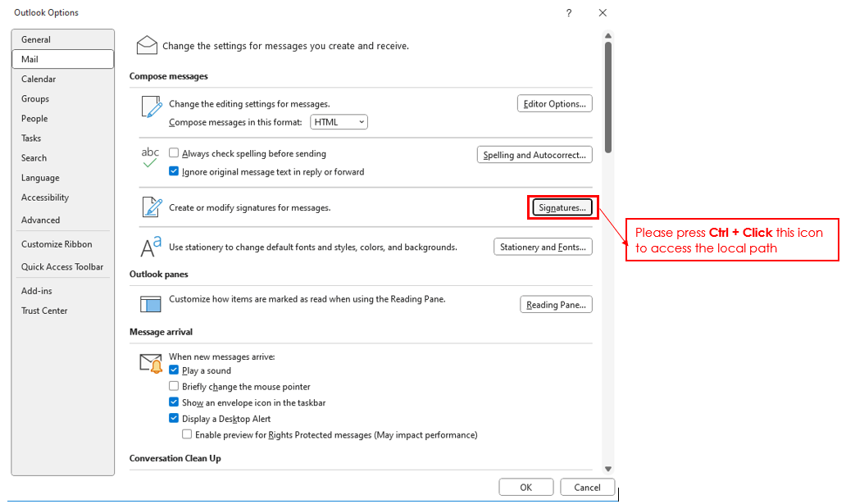Click the 'Create or modify signatures for messages' text
The height and width of the screenshot is (504, 846).
pos(250,208)
